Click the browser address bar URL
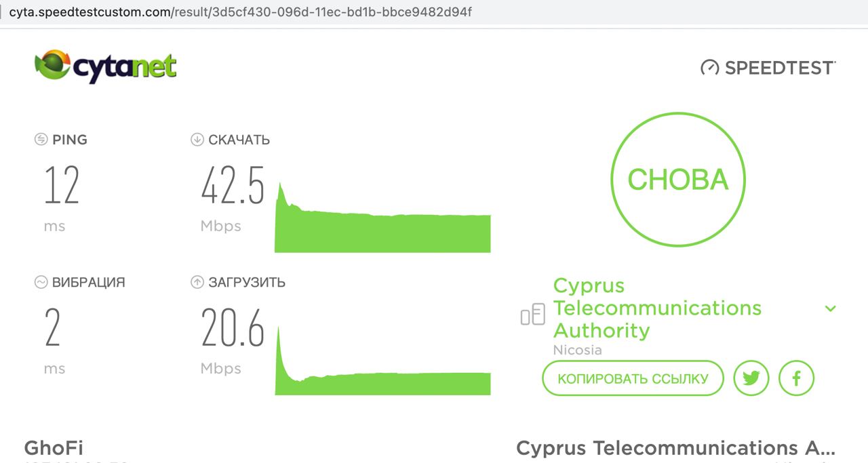The width and height of the screenshot is (868, 463). point(240,12)
